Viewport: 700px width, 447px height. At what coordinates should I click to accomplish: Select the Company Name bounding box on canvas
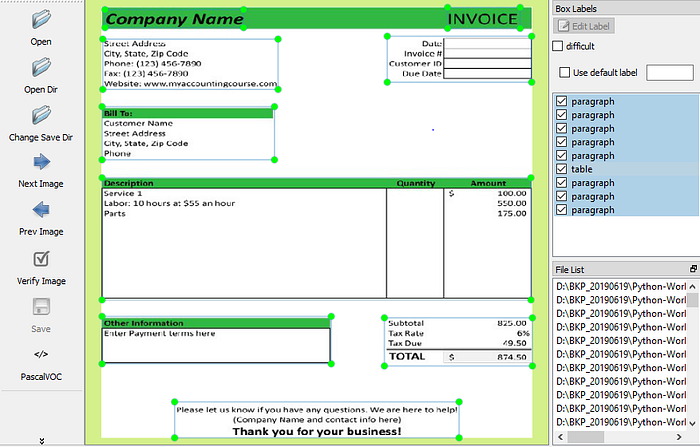(174, 19)
